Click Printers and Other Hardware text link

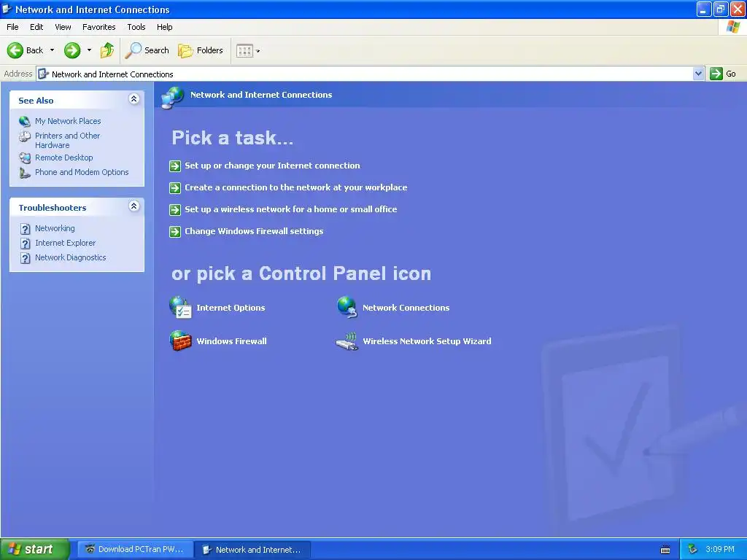click(x=67, y=141)
